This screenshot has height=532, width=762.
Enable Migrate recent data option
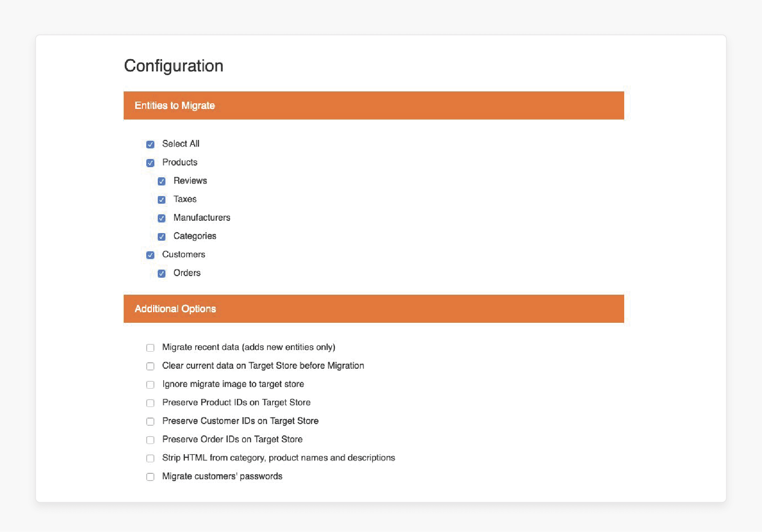click(150, 348)
